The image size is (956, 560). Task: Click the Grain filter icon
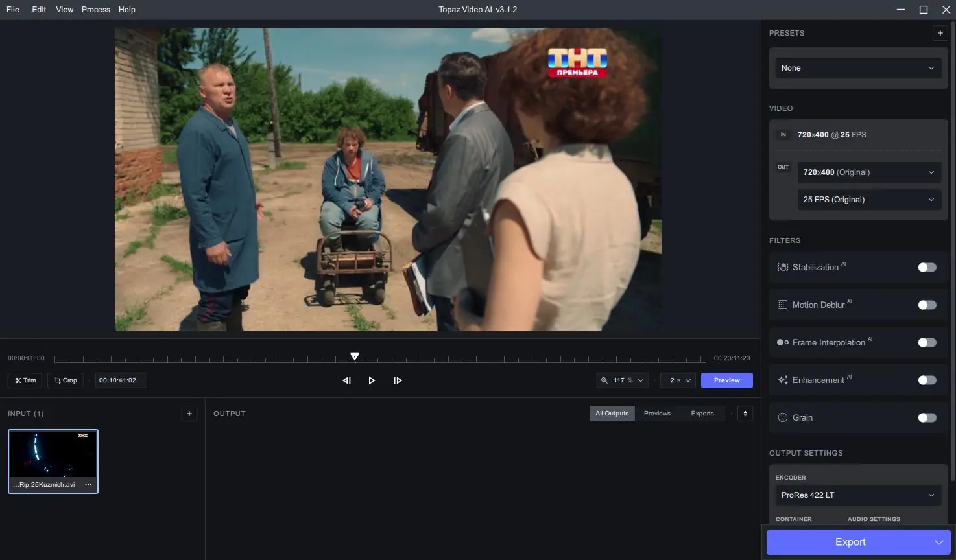click(x=783, y=417)
